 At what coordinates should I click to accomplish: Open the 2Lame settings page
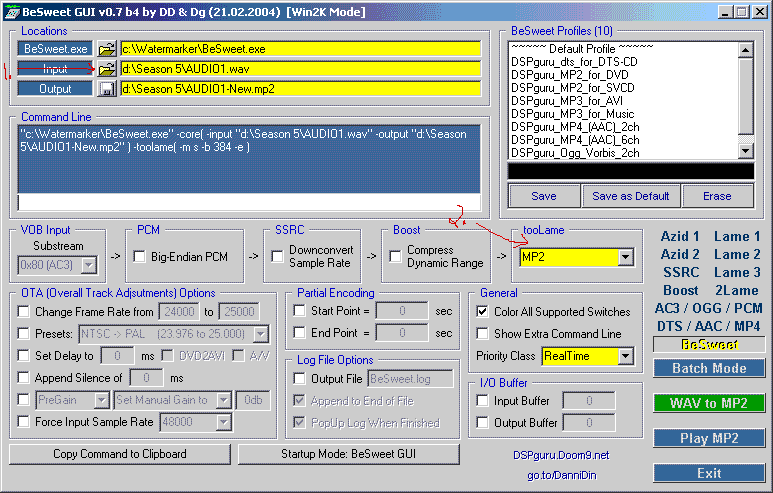[737, 290]
